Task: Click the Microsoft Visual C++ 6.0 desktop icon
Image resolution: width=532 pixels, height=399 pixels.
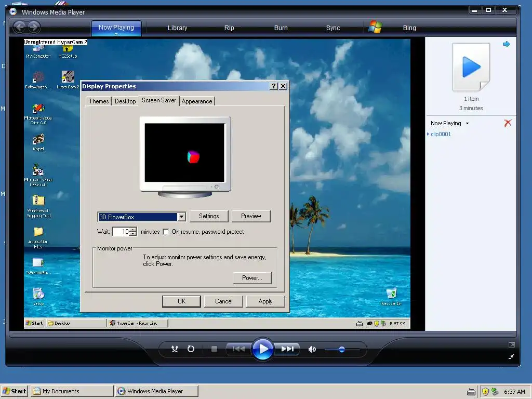Action: click(x=38, y=114)
